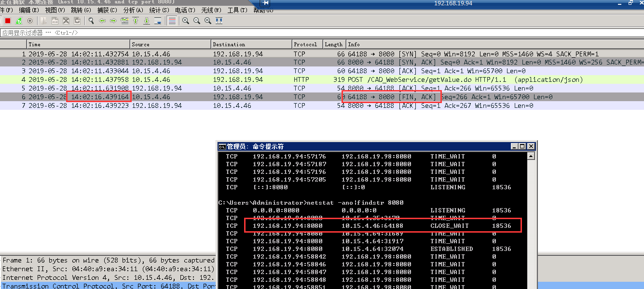Select packet 4 HTTP POST row
This screenshot has height=289, width=644.
pyautogui.click(x=322, y=79)
